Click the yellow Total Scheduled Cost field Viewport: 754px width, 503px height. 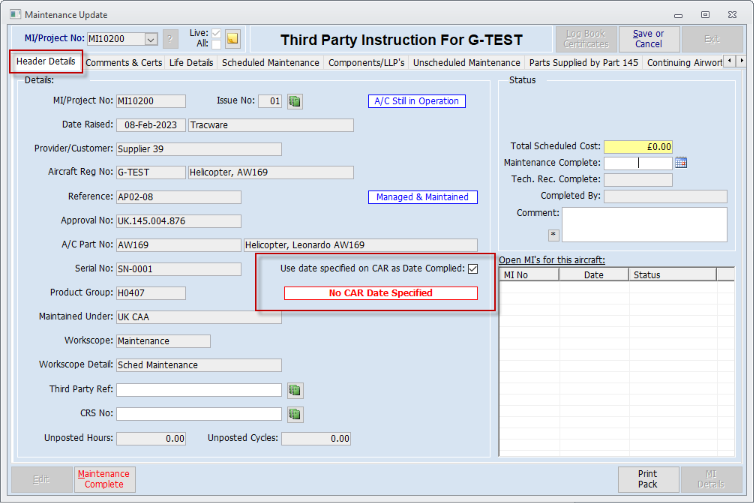coord(638,147)
